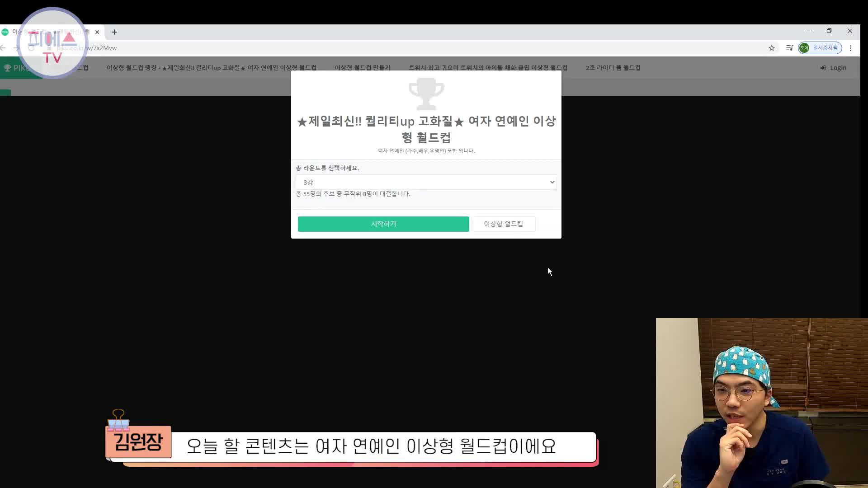Open a new browser tab with plus icon
This screenshot has height=488, width=868.
point(114,32)
